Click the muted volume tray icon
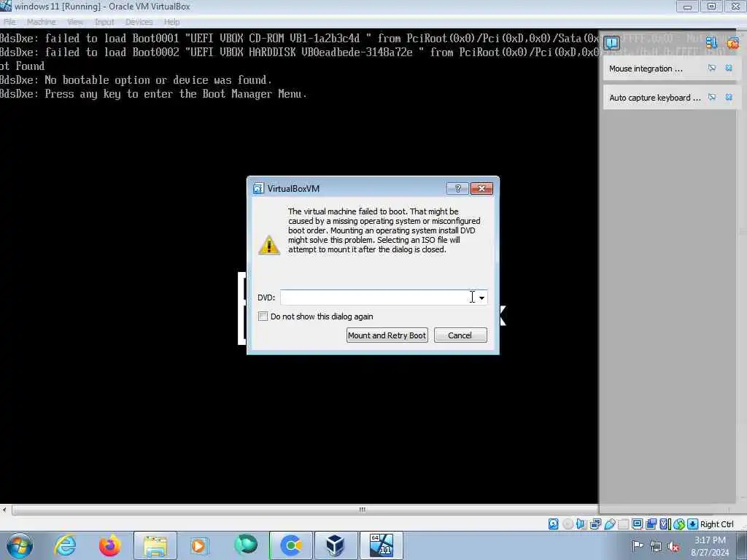Viewport: 747px width, 560px height. click(673, 546)
